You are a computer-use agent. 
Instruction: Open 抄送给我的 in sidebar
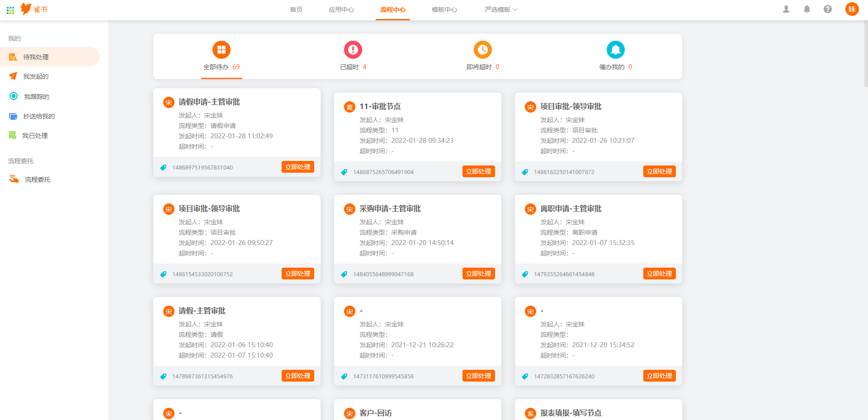point(50,116)
